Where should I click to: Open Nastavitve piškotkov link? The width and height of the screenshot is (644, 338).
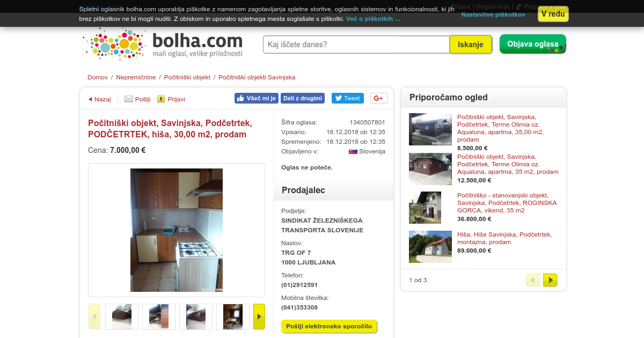[493, 14]
